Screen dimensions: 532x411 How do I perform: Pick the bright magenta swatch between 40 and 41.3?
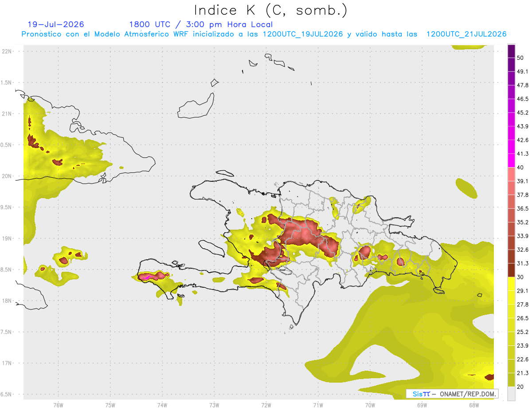pos(511,160)
